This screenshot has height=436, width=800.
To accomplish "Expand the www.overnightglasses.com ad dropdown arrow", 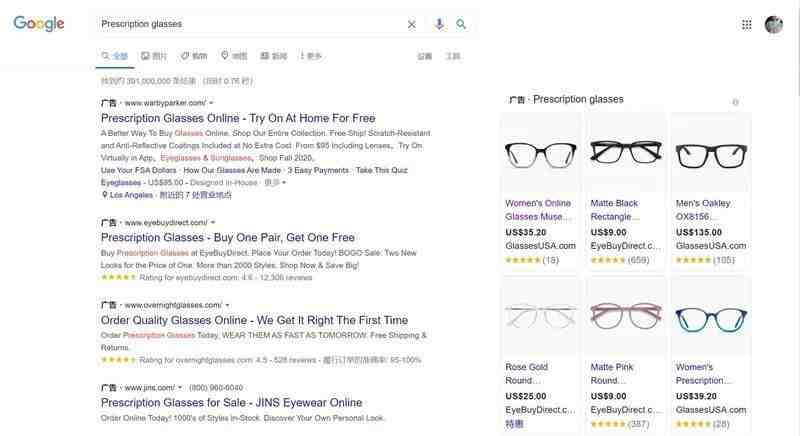I will 227,305.
